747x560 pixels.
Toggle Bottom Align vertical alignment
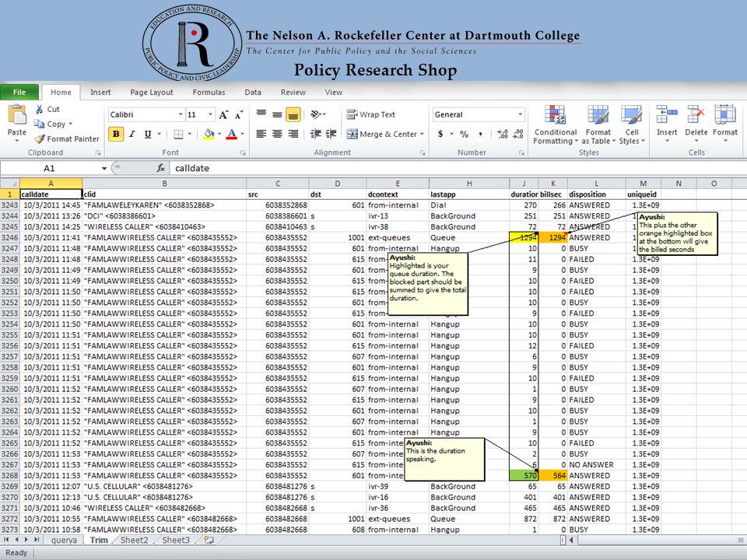(x=293, y=114)
